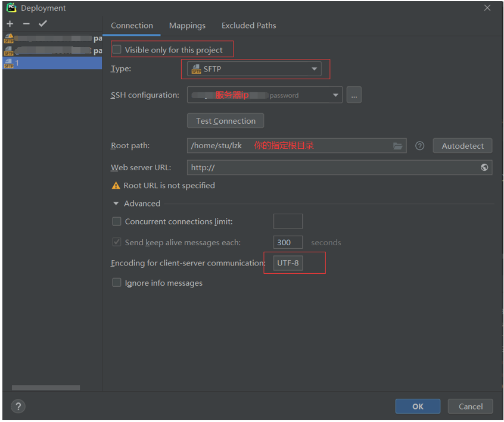Check the Concurrent connections limit option
Image resolution: width=504 pixels, height=422 pixels.
point(117,221)
